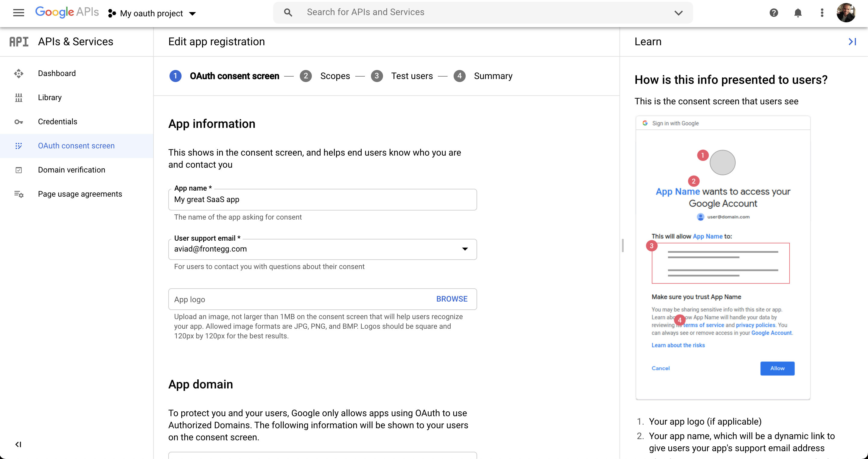Viewport: 868px width, 459px height.
Task: Click the Credentials key icon
Action: click(x=18, y=122)
